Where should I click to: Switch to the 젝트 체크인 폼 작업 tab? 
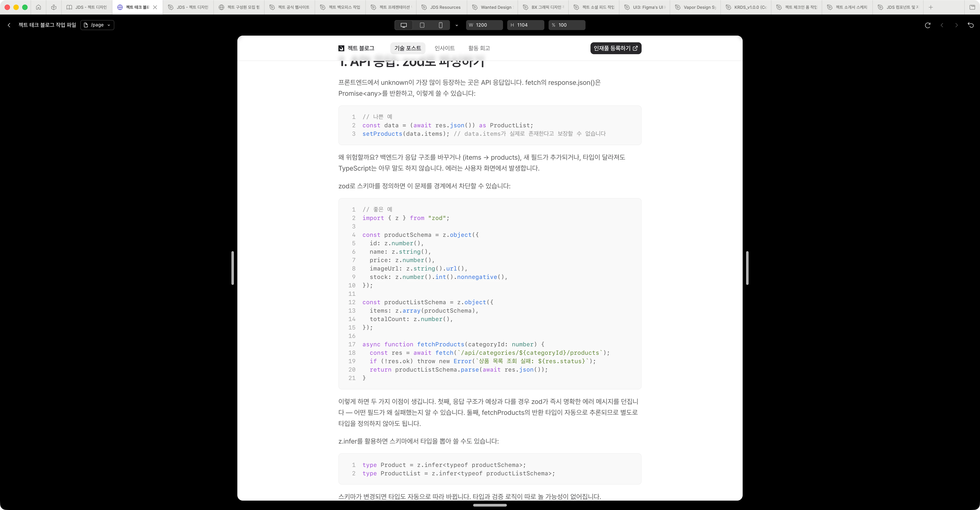point(796,7)
